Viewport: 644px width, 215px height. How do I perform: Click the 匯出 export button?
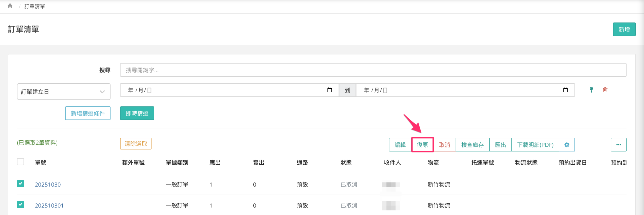[x=500, y=145]
